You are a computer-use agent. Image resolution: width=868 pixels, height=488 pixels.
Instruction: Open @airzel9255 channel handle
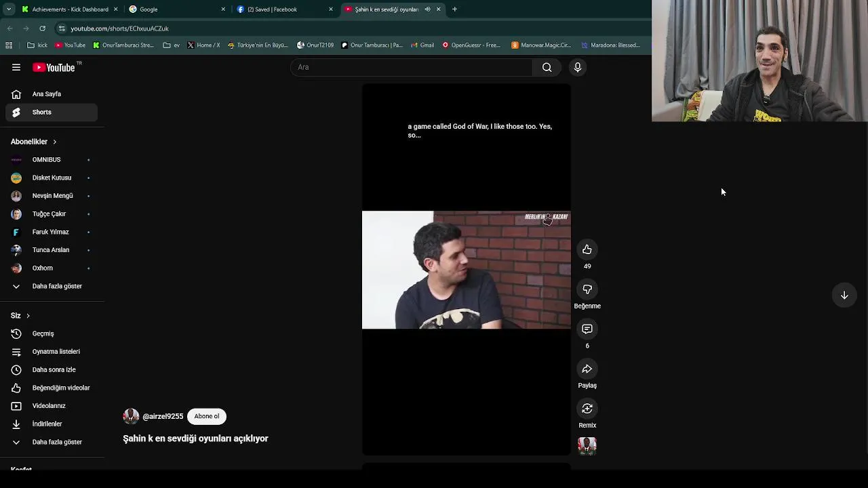[x=163, y=416]
